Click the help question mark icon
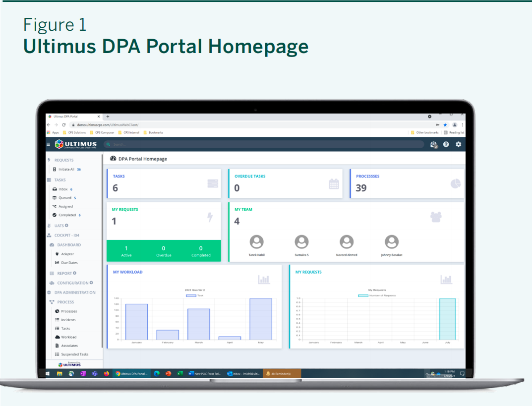Viewport: 532px width, 406px height. click(446, 144)
